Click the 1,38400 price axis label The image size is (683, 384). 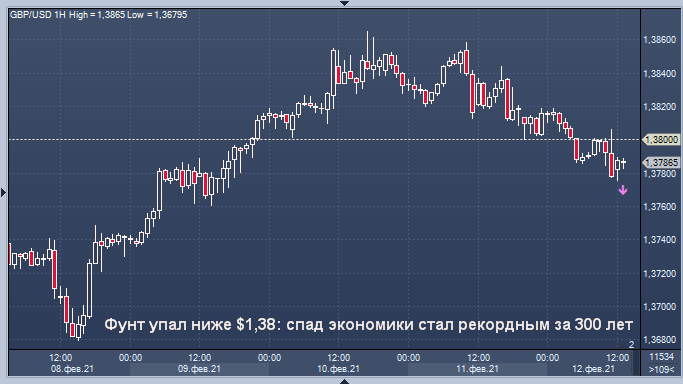(659, 73)
